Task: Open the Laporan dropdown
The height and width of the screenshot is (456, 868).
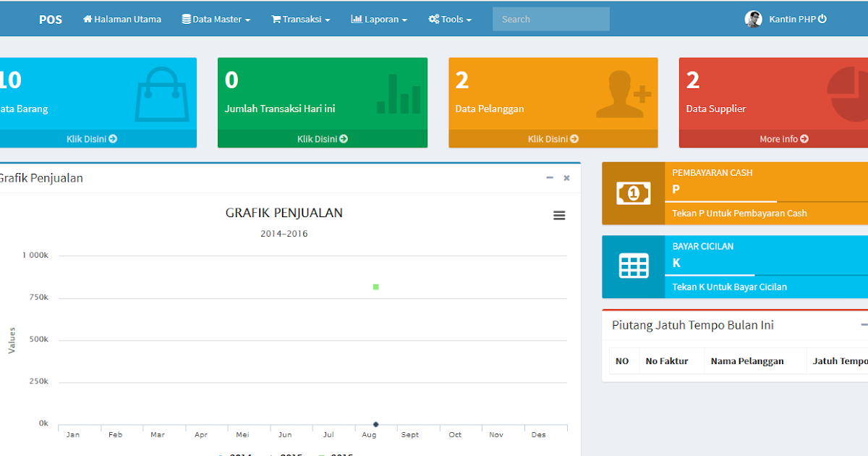Action: [x=378, y=19]
